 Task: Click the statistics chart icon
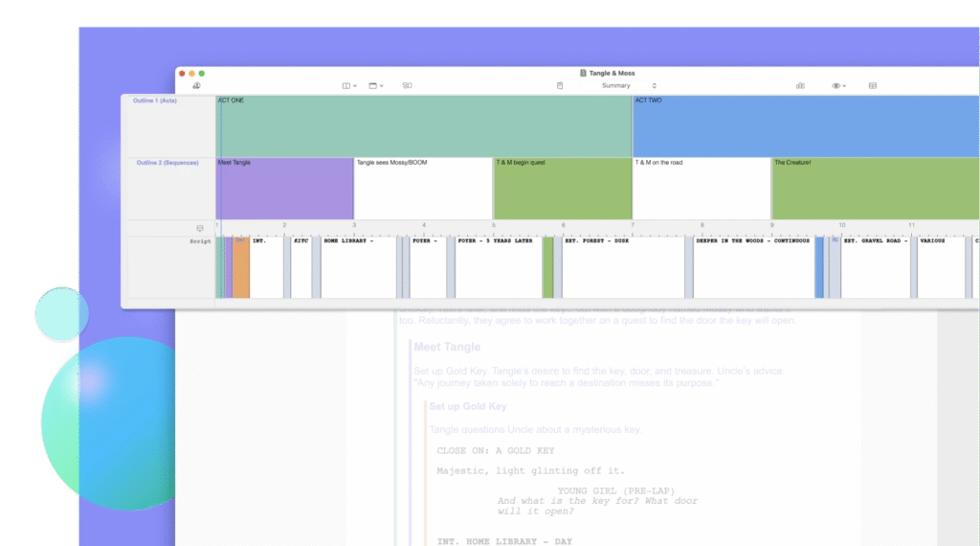coord(800,85)
